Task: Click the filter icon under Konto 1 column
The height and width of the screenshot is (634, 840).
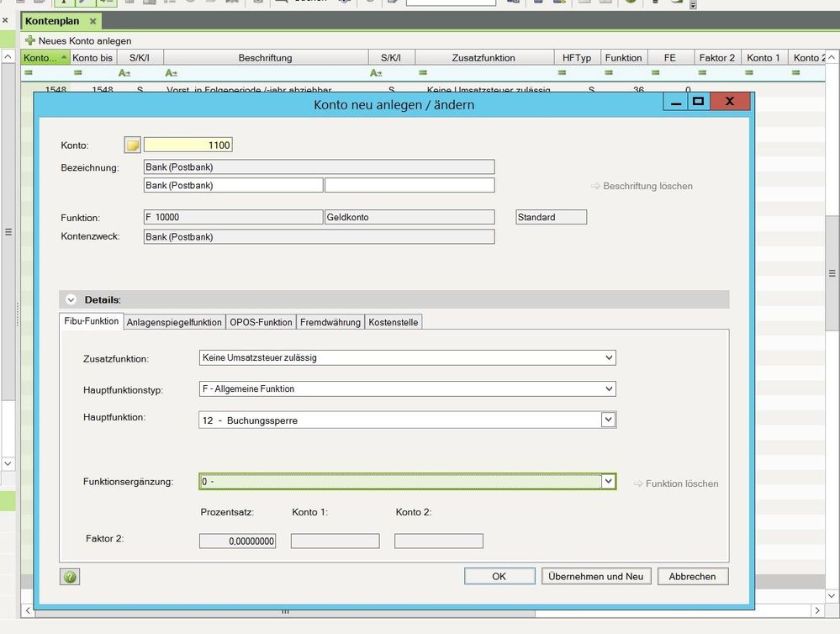Action: 749,72
